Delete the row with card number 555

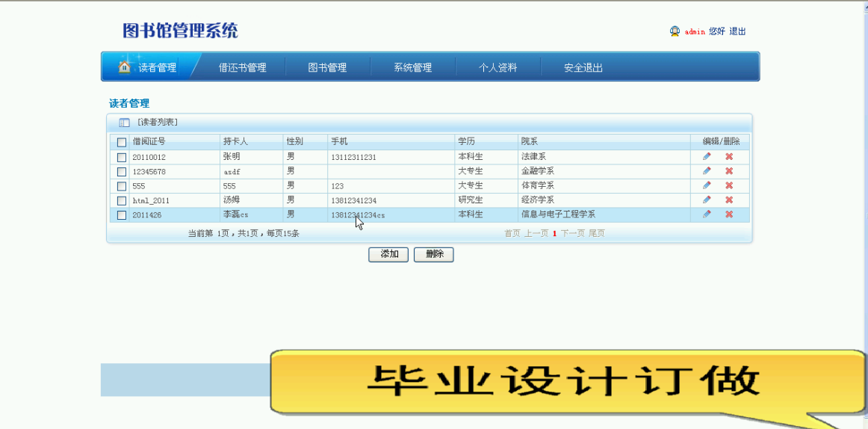[729, 185]
